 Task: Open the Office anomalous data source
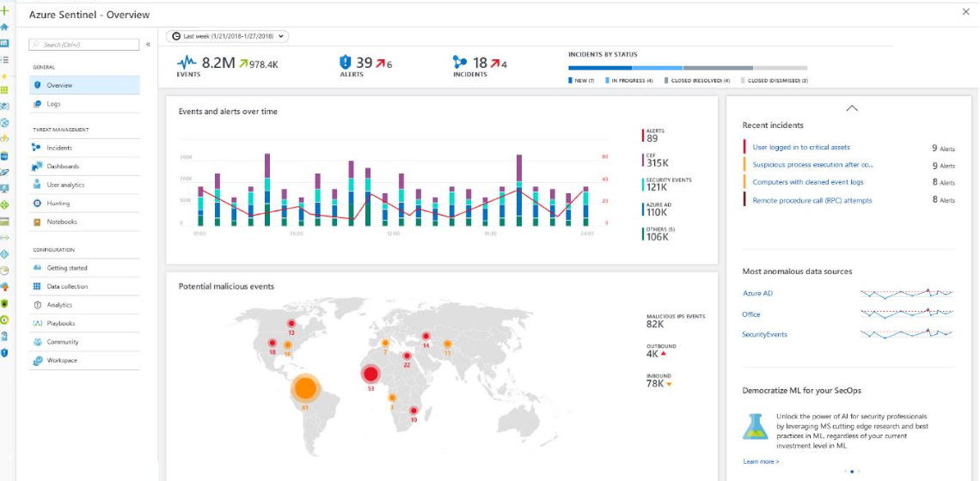click(x=751, y=314)
